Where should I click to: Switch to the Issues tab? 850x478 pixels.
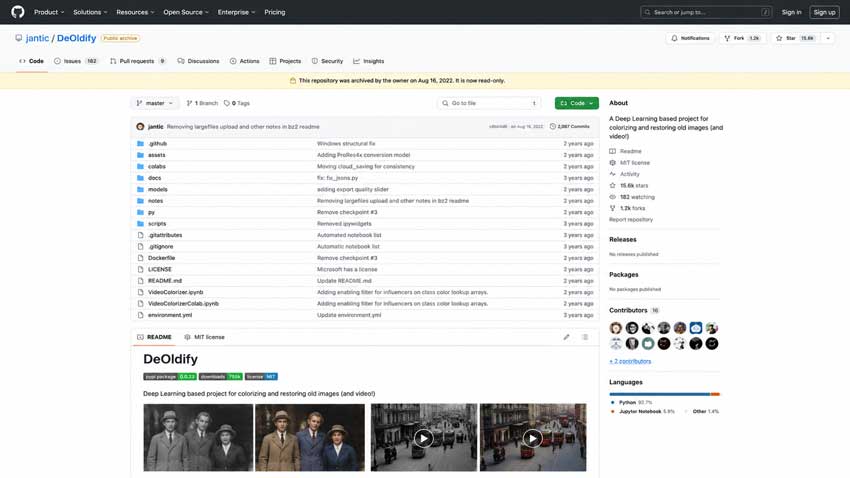(76, 61)
